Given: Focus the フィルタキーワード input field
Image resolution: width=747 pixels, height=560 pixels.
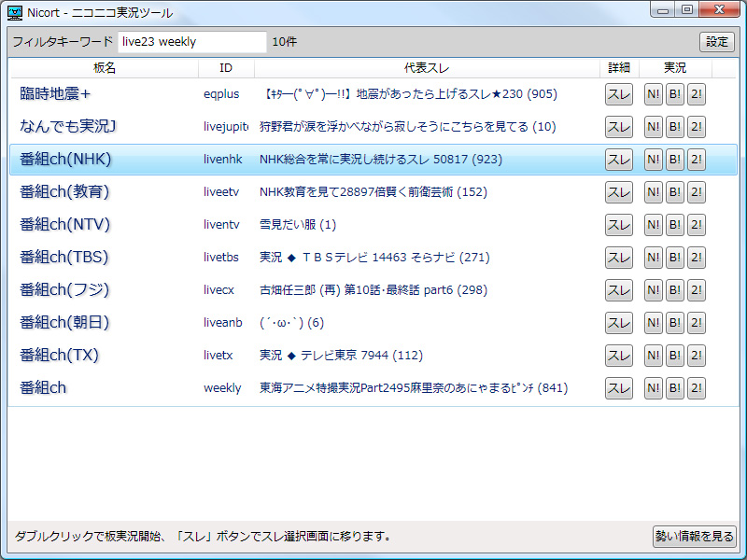Looking at the screenshot, I should click(x=192, y=42).
